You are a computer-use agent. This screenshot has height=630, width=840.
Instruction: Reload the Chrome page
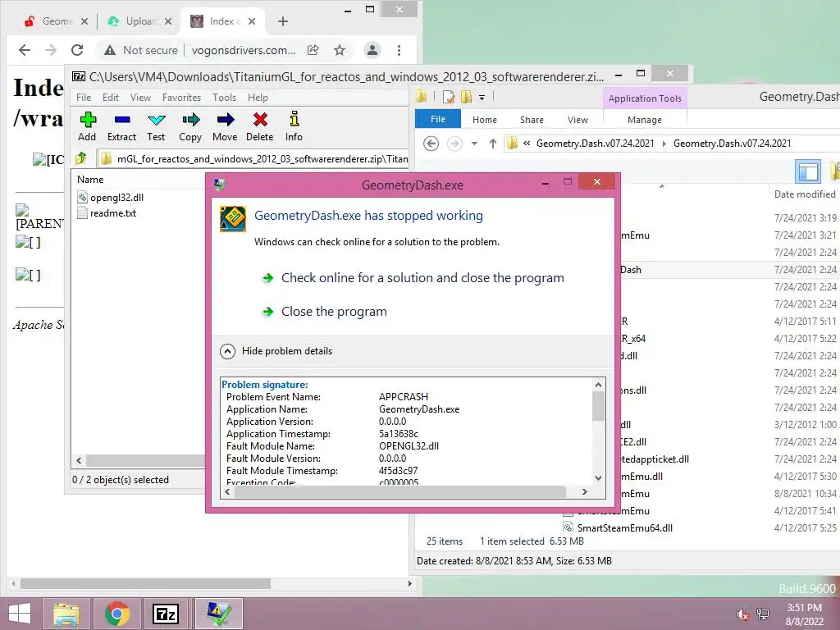click(x=77, y=50)
